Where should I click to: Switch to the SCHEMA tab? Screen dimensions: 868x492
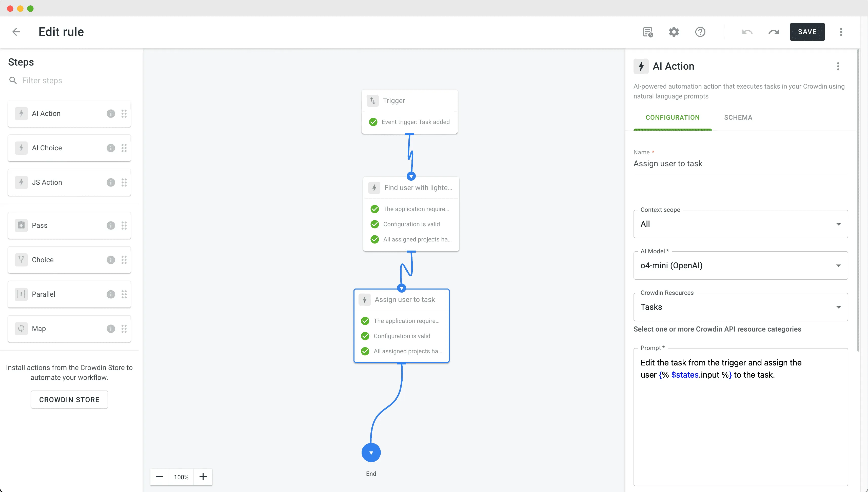tap(738, 117)
